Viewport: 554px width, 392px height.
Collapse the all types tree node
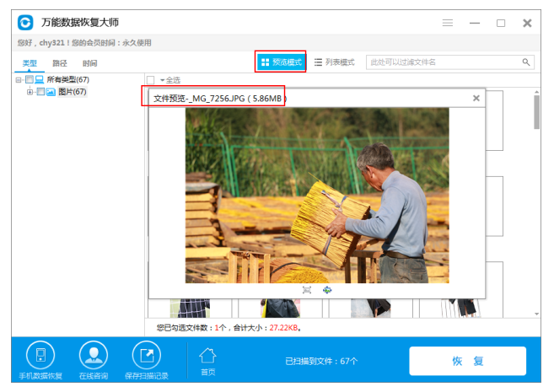(19, 80)
